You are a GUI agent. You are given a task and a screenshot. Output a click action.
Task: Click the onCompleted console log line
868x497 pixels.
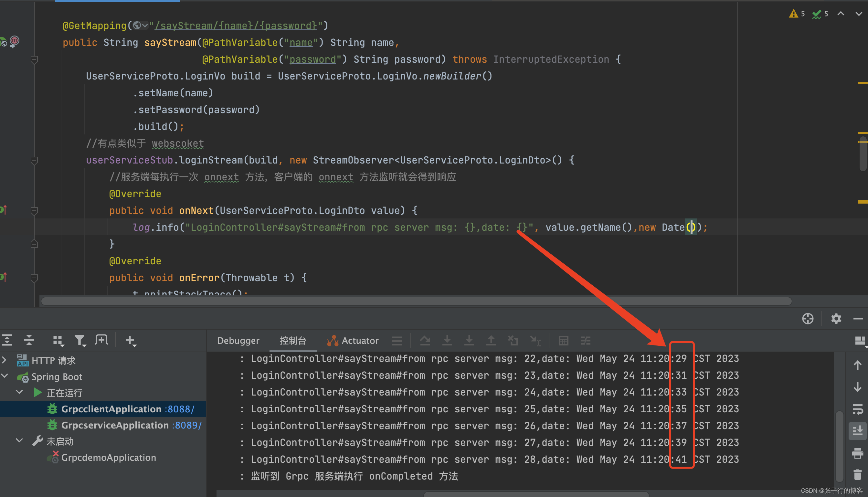click(354, 476)
